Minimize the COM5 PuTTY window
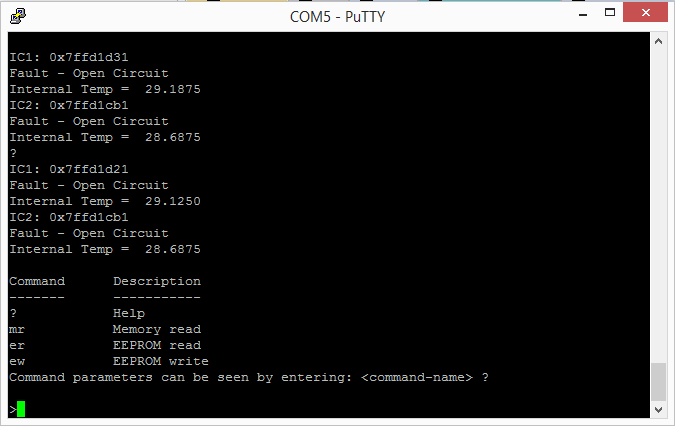Screen dimensions: 675x426 [583, 13]
